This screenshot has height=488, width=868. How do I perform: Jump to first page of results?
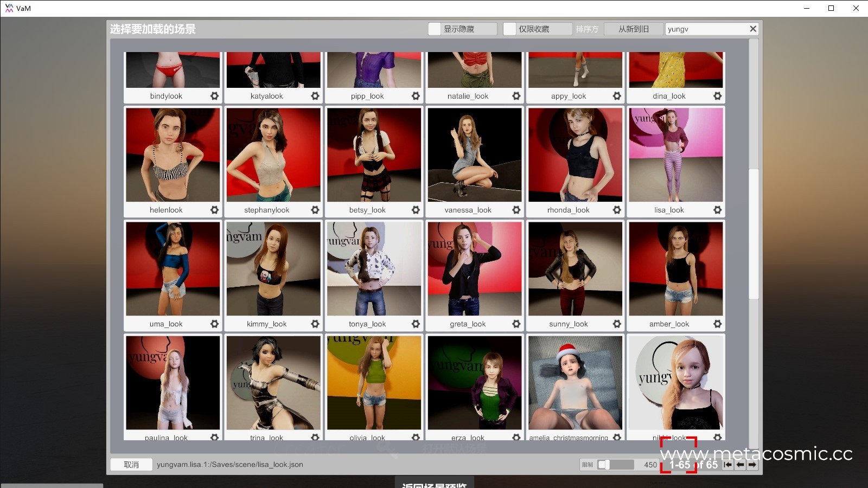[728, 465]
